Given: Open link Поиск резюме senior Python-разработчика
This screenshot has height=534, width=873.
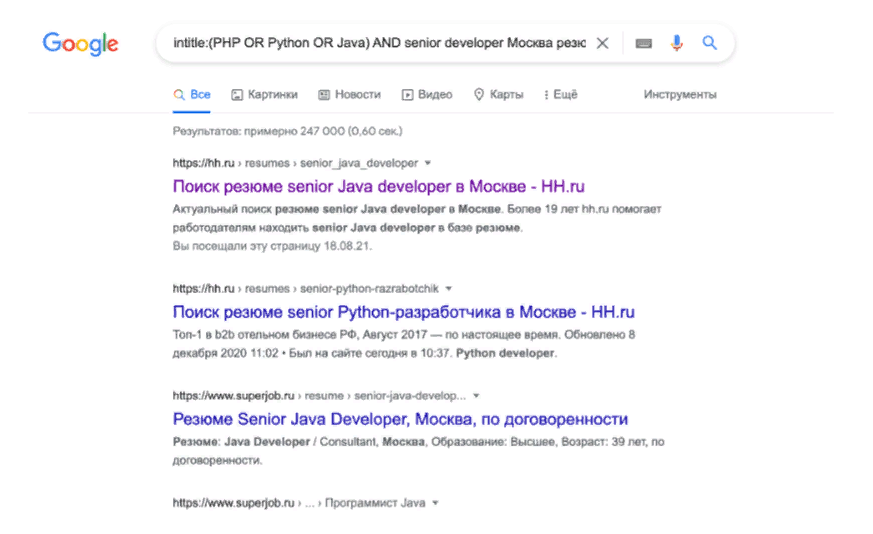Looking at the screenshot, I should 403,312.
